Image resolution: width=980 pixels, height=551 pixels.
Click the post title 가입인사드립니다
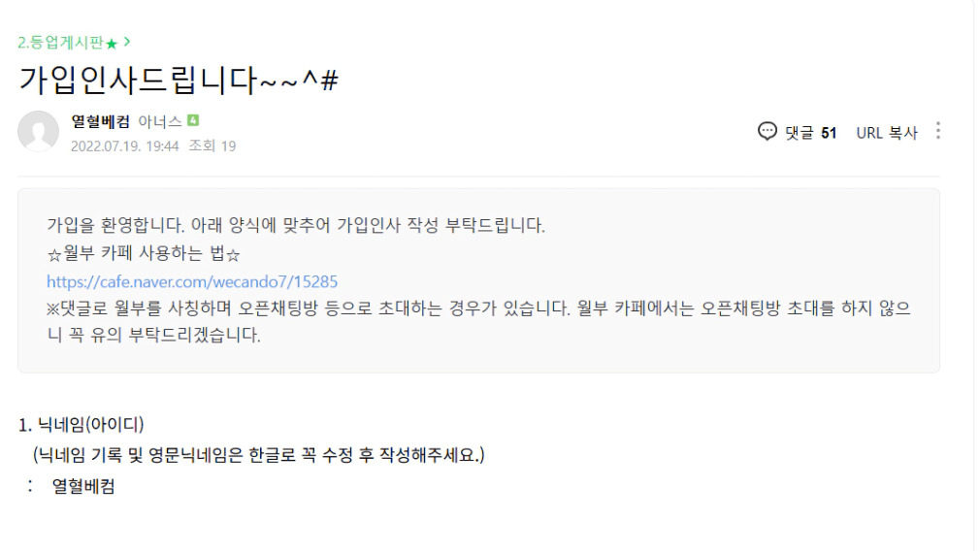[x=179, y=81]
